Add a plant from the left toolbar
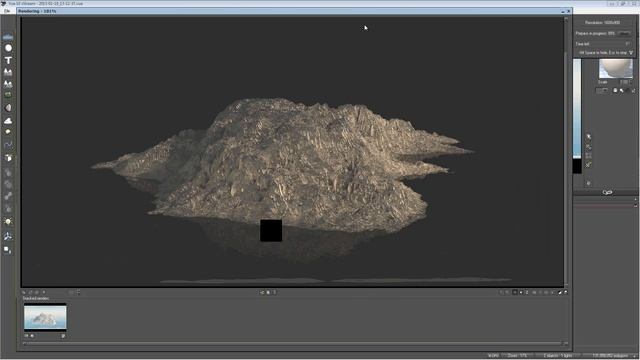Viewport: 640px width, 360px height. point(8,95)
